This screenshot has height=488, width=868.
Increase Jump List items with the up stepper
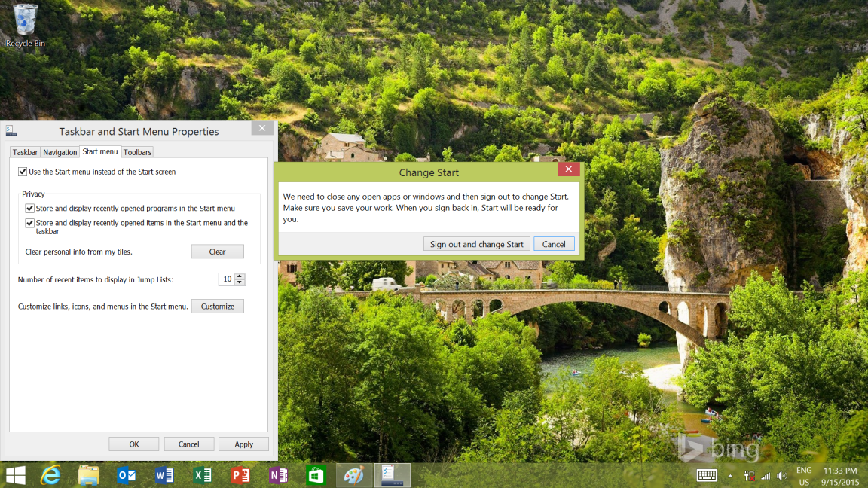pos(239,276)
